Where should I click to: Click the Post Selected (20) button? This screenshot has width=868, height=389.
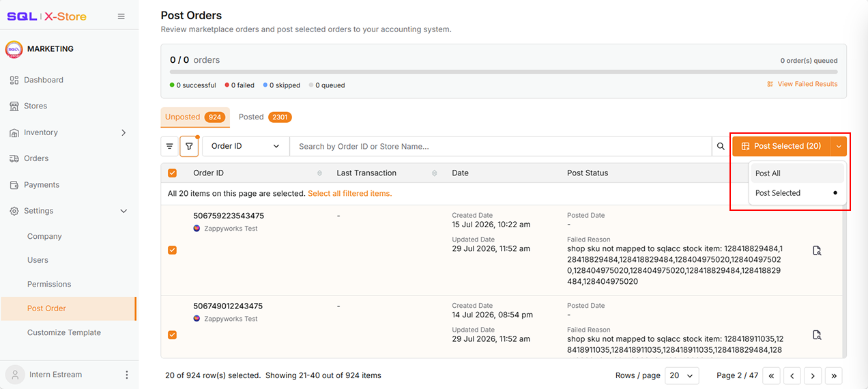coord(781,146)
